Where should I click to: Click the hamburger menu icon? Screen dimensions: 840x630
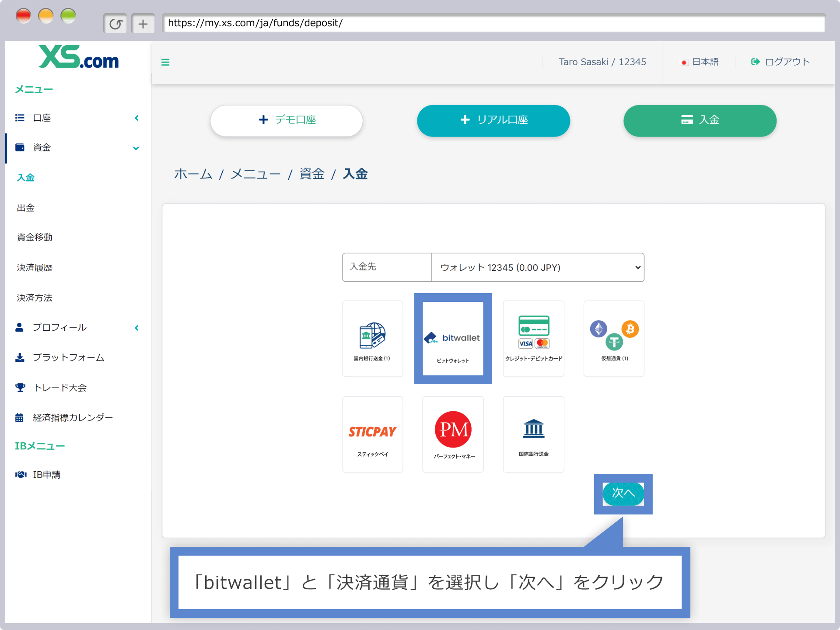point(165,62)
